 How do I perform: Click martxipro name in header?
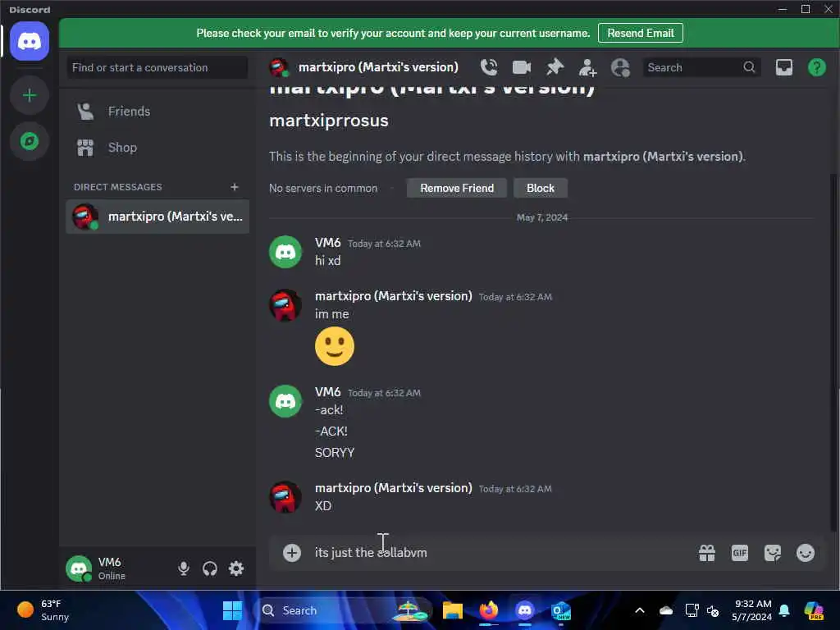[378, 67]
